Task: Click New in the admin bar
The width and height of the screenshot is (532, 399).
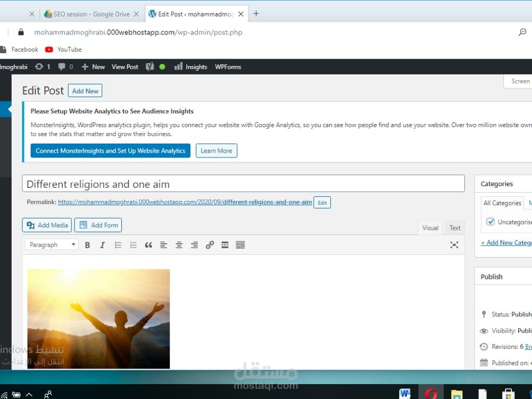Action: pyautogui.click(x=93, y=67)
